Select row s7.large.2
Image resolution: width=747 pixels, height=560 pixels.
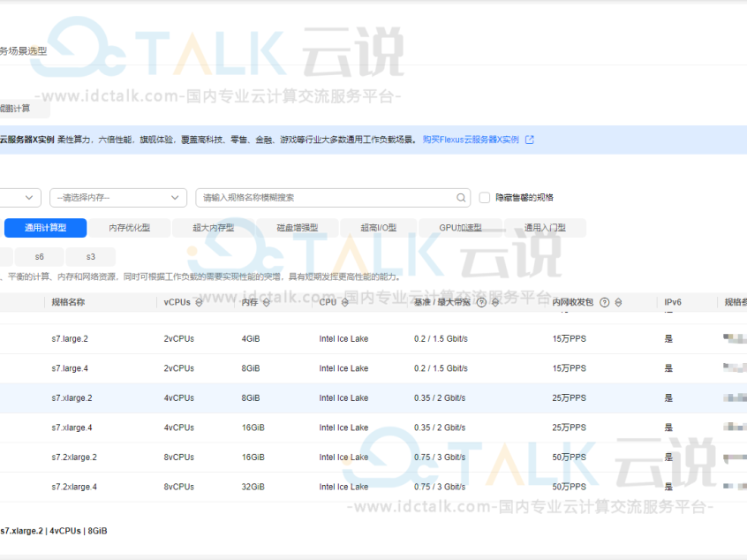click(x=373, y=339)
